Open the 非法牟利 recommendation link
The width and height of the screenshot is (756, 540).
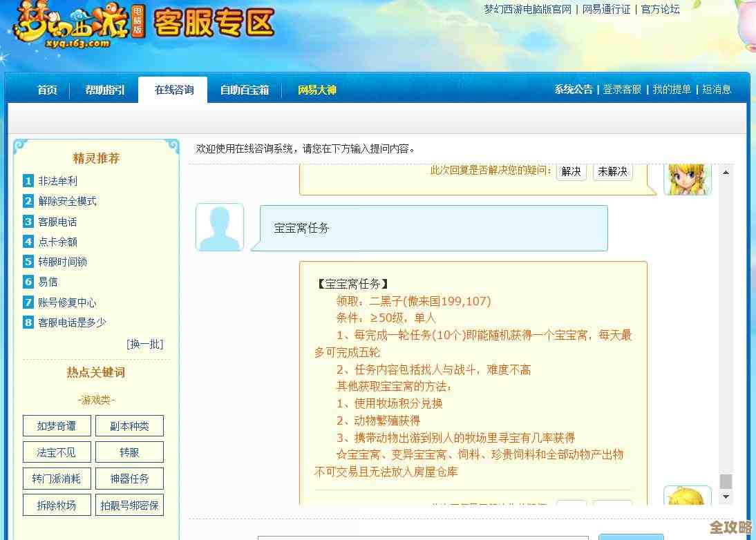click(x=58, y=180)
